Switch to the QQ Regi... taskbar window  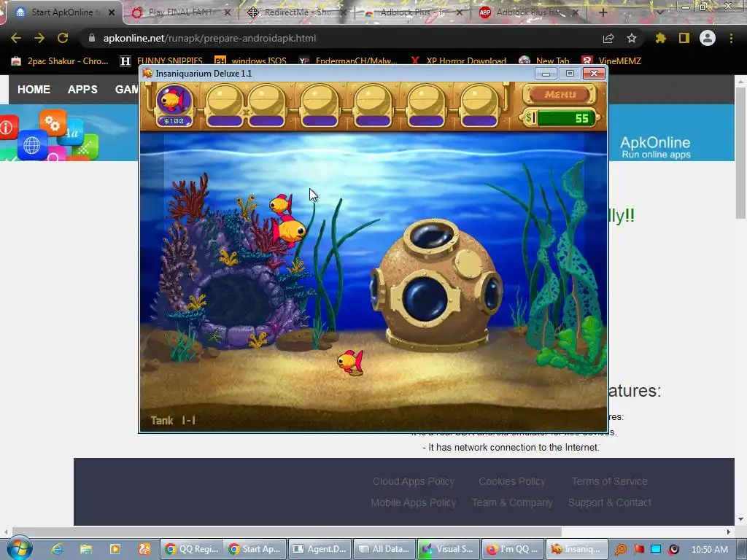pos(192,549)
